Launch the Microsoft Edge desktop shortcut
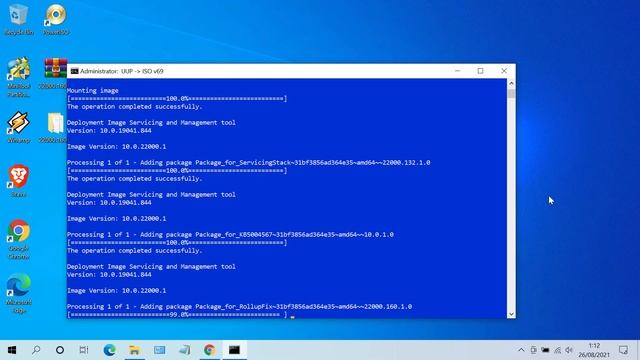Screen dimensions: 640x360 pyautogui.click(x=18, y=293)
